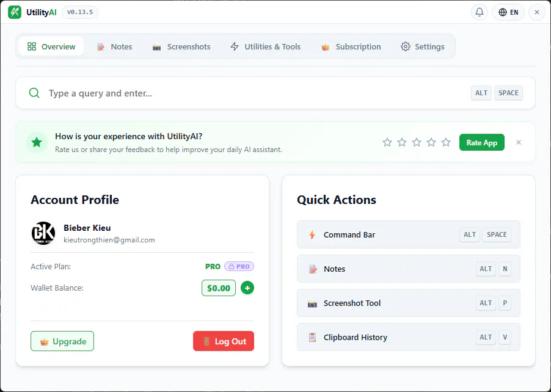Screen dimensions: 551x392
Task: Click the camera icon beside Screenshot Tool
Action: (x=312, y=303)
